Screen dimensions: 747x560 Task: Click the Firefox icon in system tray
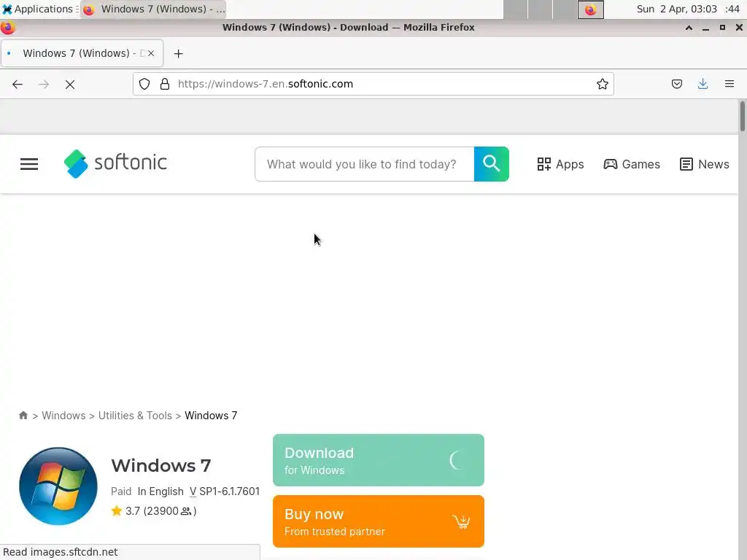tap(590, 9)
